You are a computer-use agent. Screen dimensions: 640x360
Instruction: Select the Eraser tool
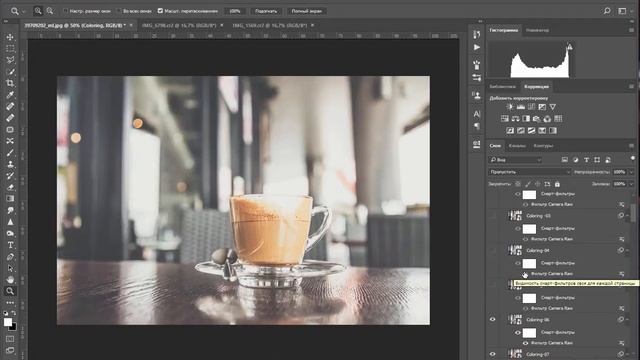[10, 187]
